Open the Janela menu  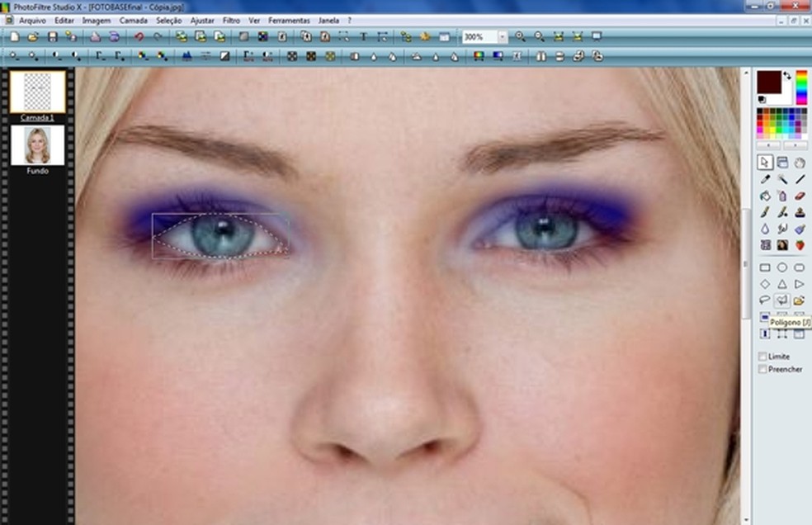pyautogui.click(x=328, y=21)
